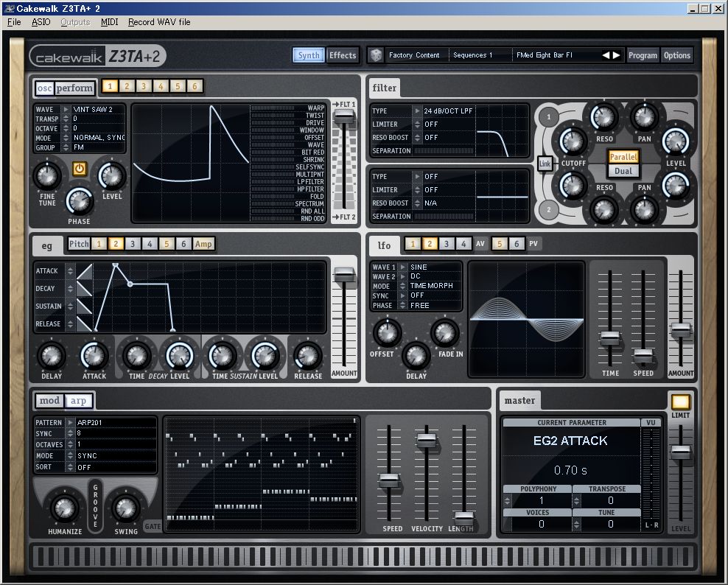The width and height of the screenshot is (728, 585).
Task: Open the arpeggiator PATTERN dropdown
Action: (x=70, y=422)
